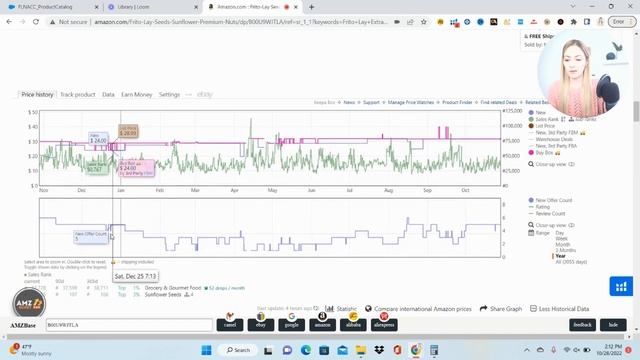Screen dimensions: 640x360
Task: Click the AMZBase camel button
Action: tap(230, 325)
